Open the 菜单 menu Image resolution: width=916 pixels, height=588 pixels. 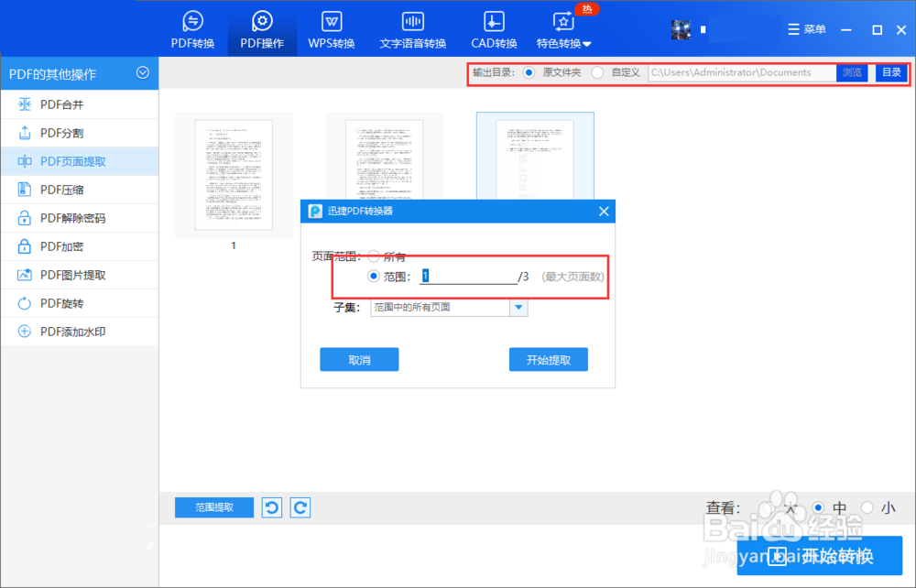click(x=807, y=28)
